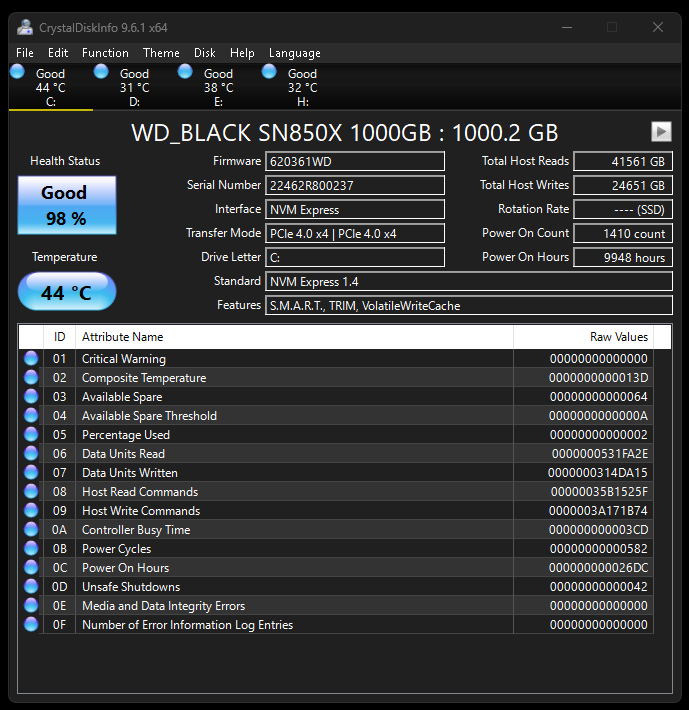
Task: Select the H: drive status orb
Action: pyautogui.click(x=269, y=72)
